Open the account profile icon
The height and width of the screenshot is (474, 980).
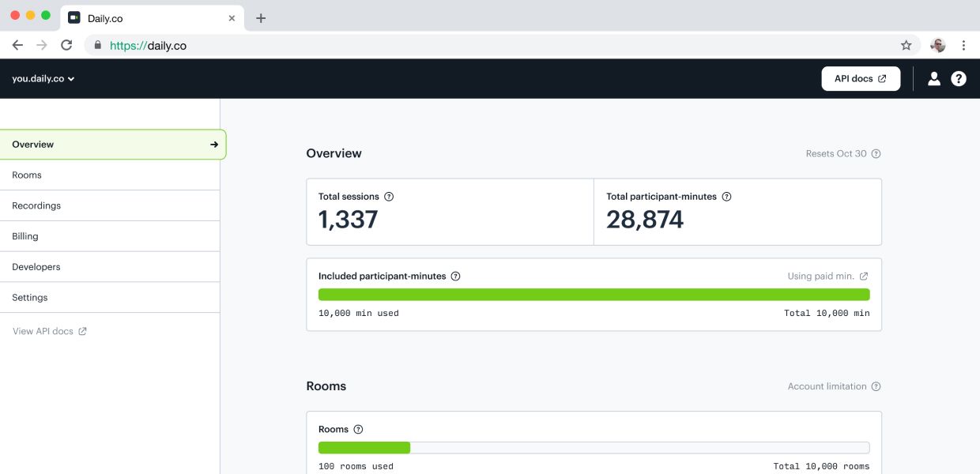point(934,78)
